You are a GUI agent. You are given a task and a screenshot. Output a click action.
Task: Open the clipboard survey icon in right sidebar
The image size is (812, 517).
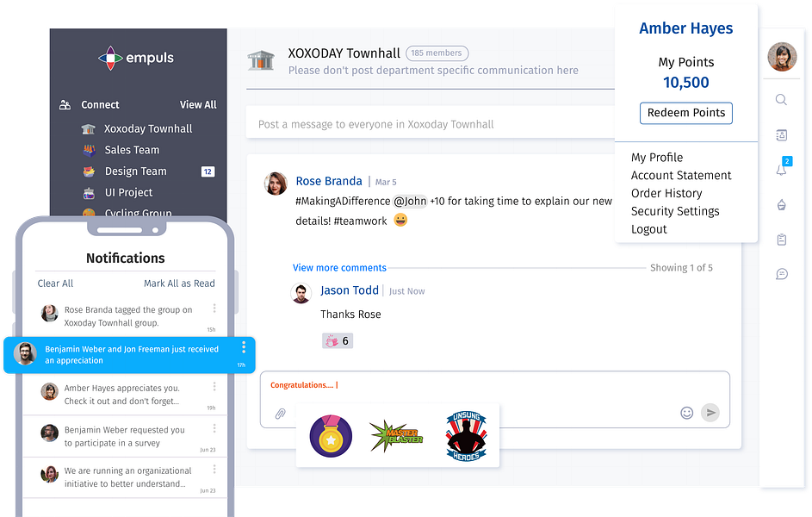[x=782, y=240]
